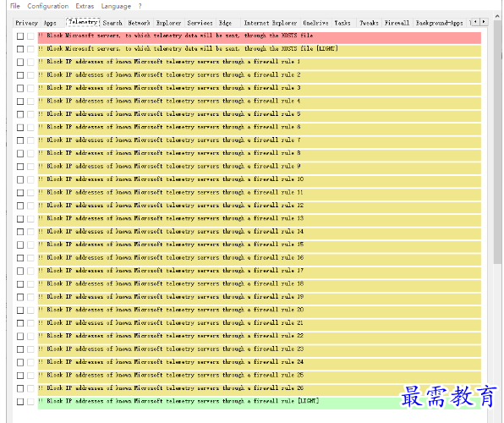Check the Block Microsoft servers HOSTS file box
Viewport: 504px width, 423px height.
click(x=20, y=36)
